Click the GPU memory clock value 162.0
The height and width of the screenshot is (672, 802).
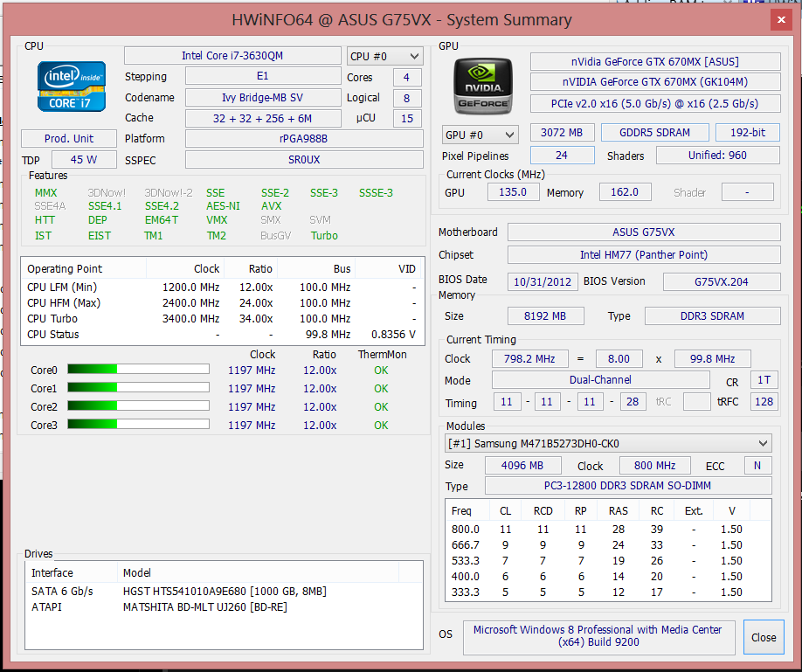point(625,192)
